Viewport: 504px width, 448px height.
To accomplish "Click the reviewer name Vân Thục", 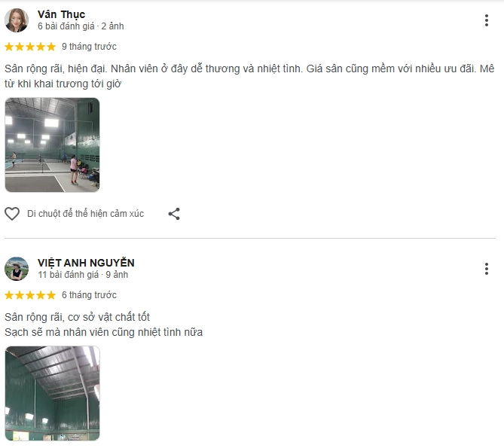I will click(61, 14).
